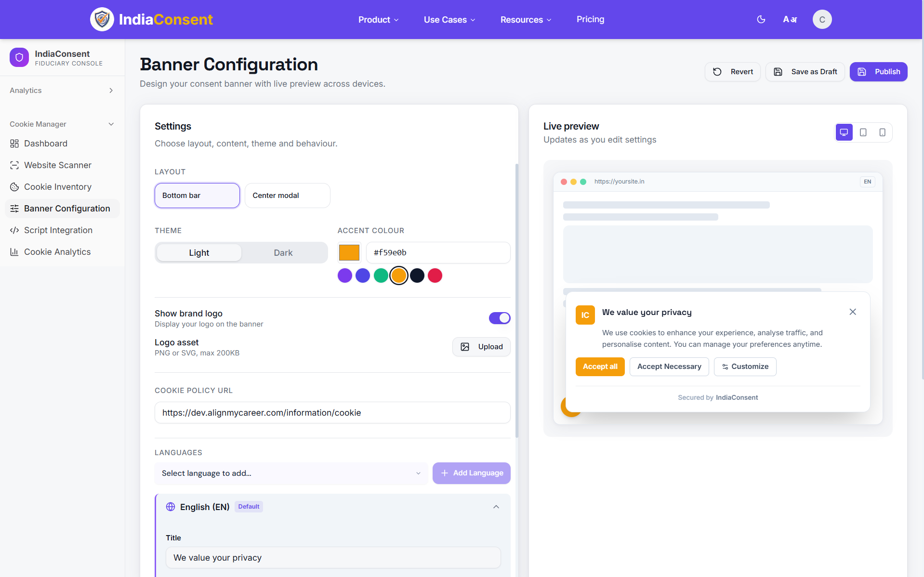This screenshot has width=924, height=577.
Task: Choose the purple accent colour preset
Action: tap(345, 275)
